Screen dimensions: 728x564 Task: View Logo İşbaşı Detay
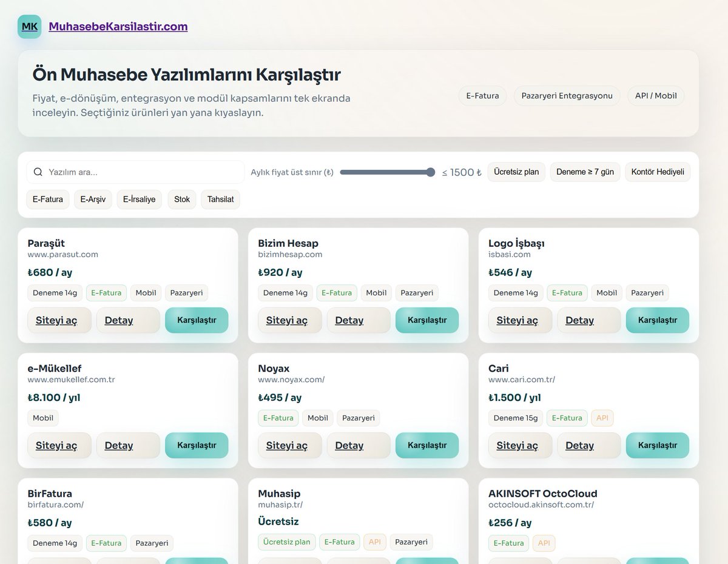589,320
